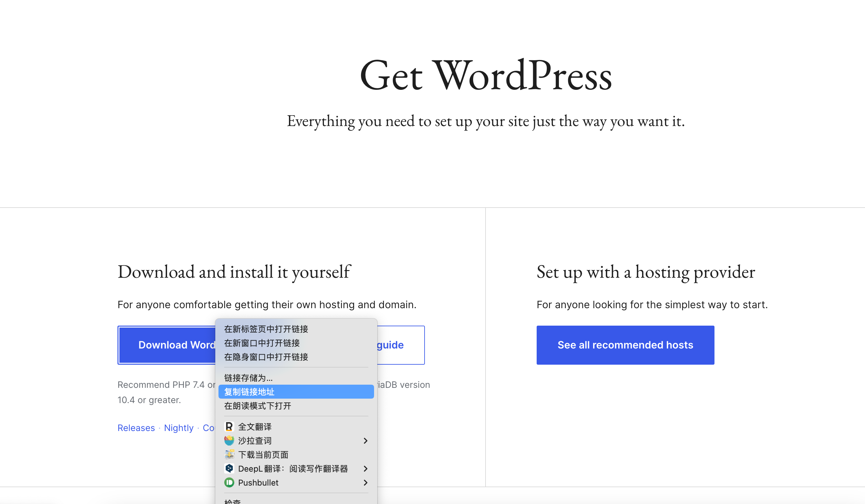Image resolution: width=865 pixels, height=504 pixels.
Task: Expand the Pushbullet submenu arrow
Action: (365, 482)
